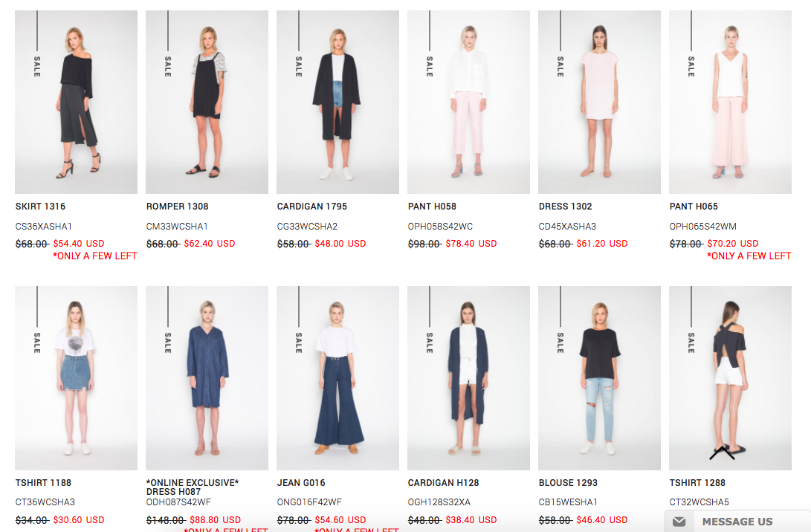Open the TSHIRT 1188 product image
811x532 pixels.
76,378
